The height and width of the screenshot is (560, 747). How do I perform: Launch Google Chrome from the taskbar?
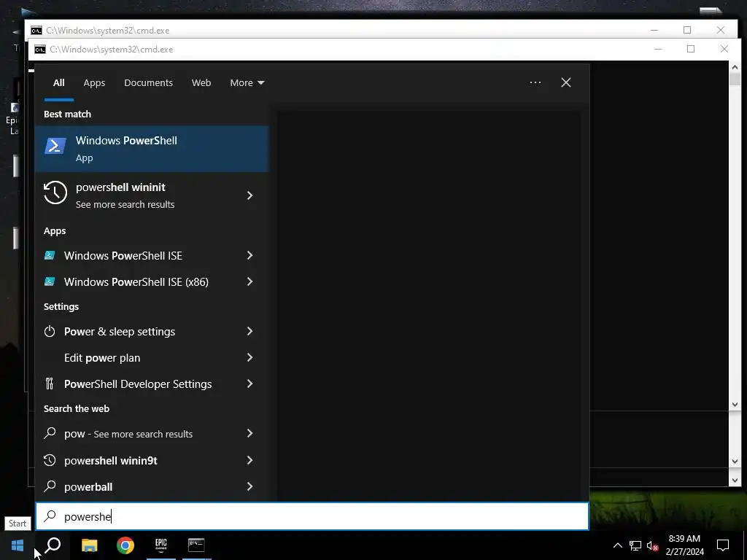[125, 545]
